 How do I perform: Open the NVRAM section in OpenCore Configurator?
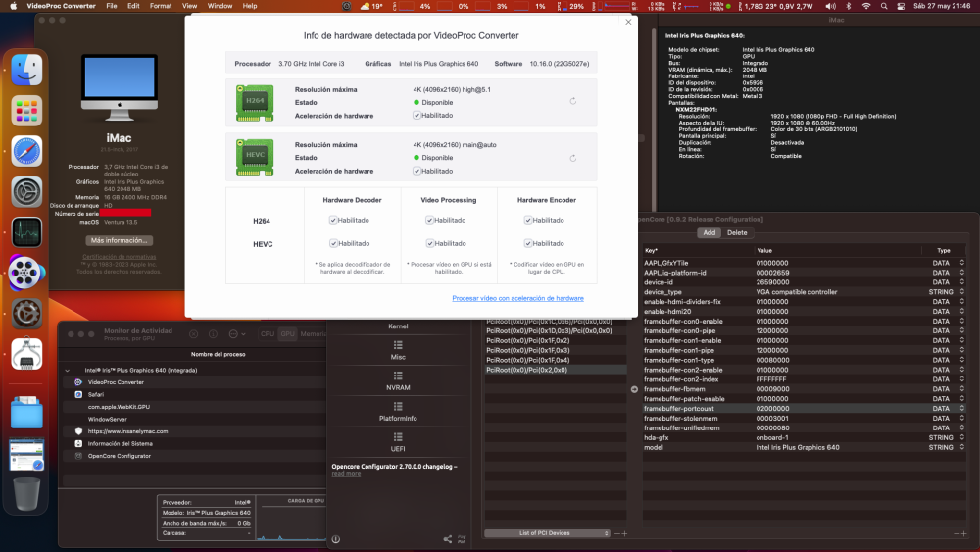[x=398, y=381]
